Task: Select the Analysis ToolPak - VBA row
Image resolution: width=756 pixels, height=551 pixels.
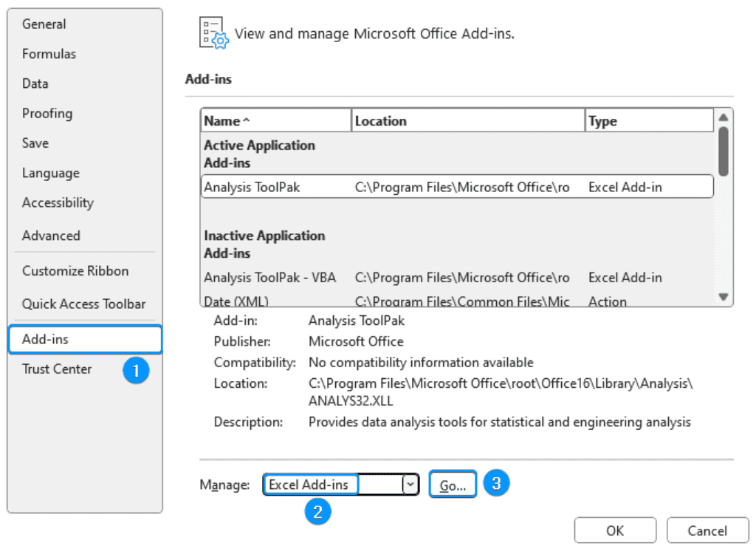Action: pos(457,278)
